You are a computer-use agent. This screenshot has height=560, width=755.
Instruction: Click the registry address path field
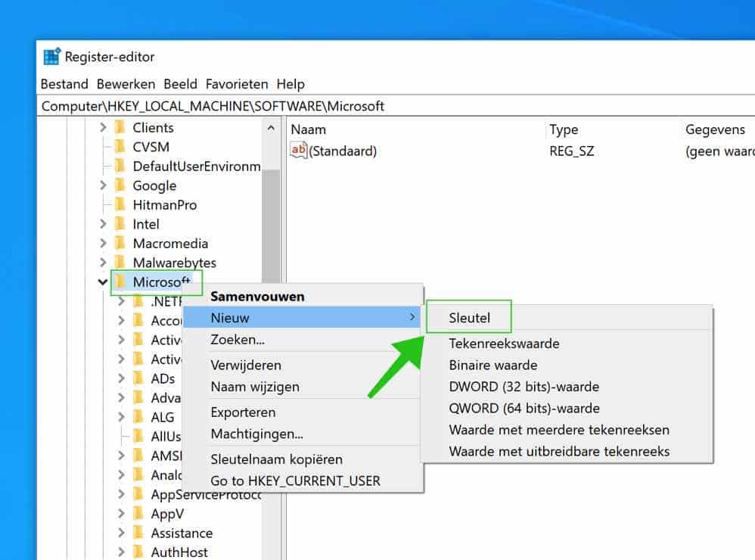396,106
